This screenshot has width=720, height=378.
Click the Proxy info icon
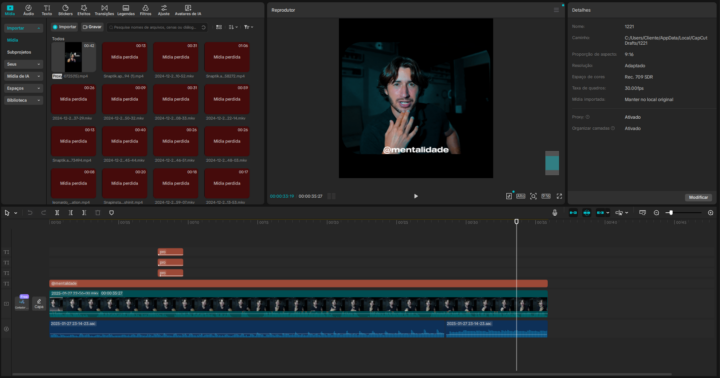[588, 117]
